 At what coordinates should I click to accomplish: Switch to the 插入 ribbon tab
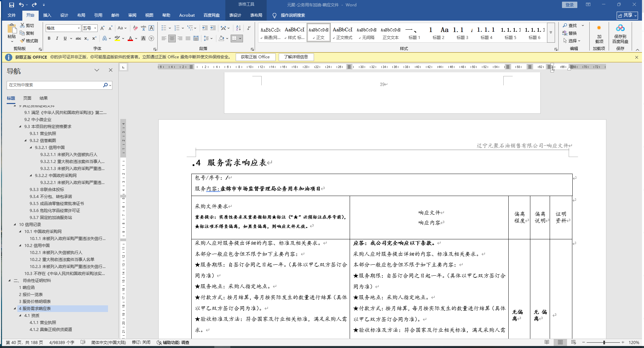point(47,15)
